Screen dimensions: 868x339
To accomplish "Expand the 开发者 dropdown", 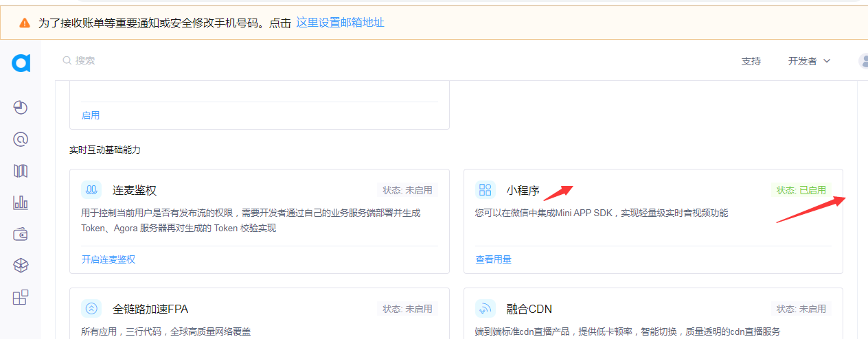I will (x=809, y=61).
